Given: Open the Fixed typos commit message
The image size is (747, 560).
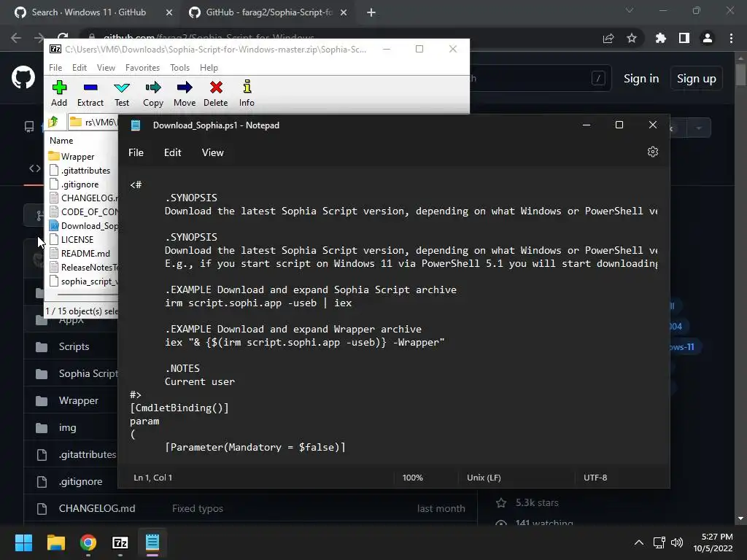Looking at the screenshot, I should coord(197,508).
